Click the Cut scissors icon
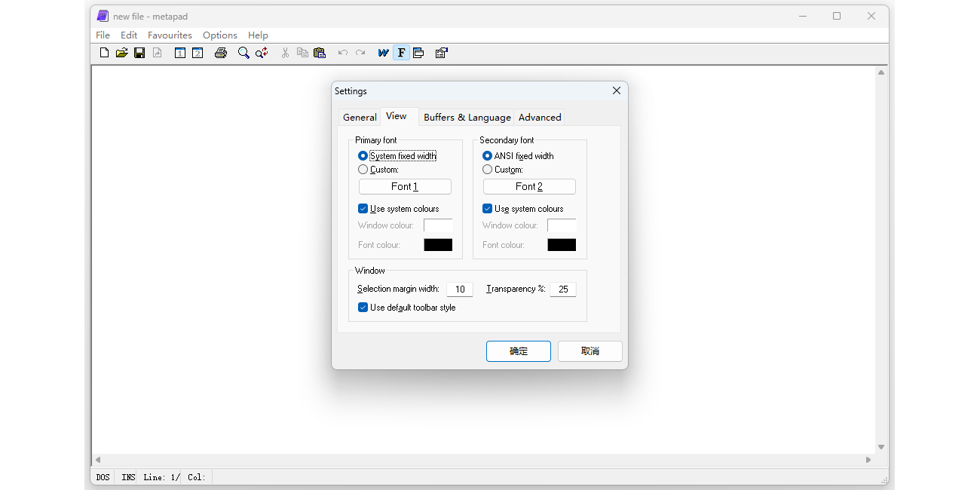The width and height of the screenshot is (980, 490). coord(285,53)
